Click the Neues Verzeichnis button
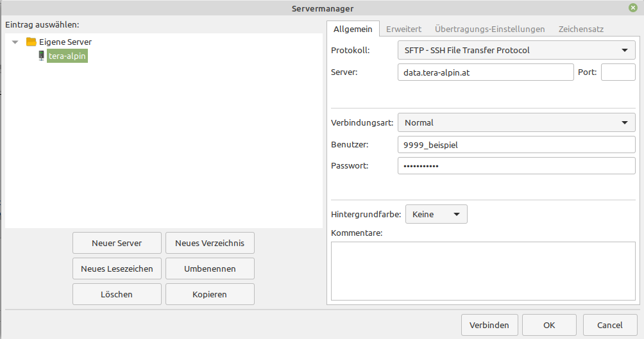The width and height of the screenshot is (644, 339). [210, 243]
